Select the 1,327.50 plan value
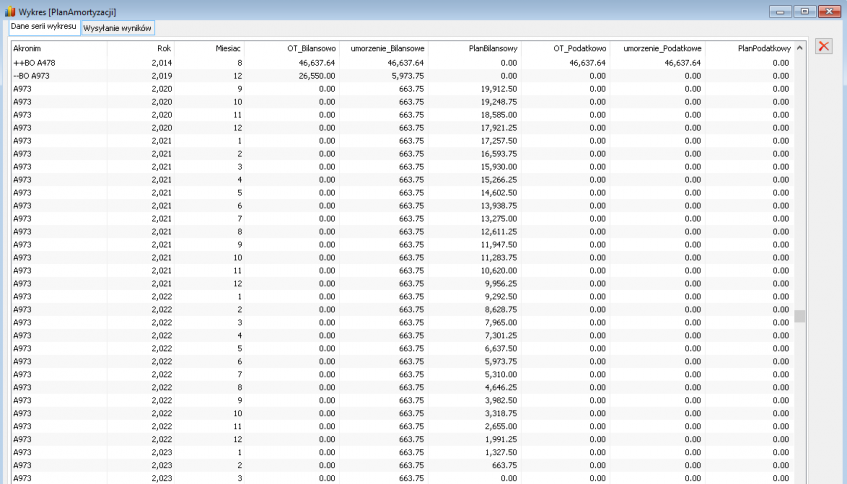The height and width of the screenshot is (484, 847). pos(501,452)
